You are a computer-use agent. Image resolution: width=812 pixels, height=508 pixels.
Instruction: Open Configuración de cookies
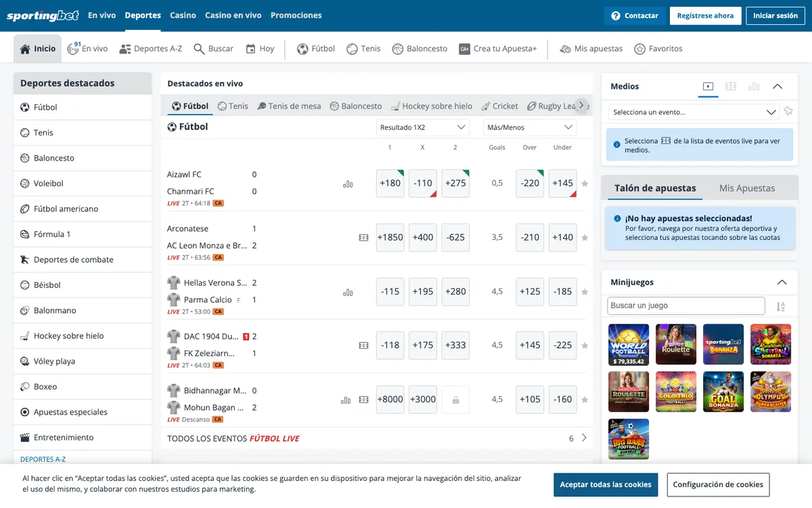(x=718, y=485)
